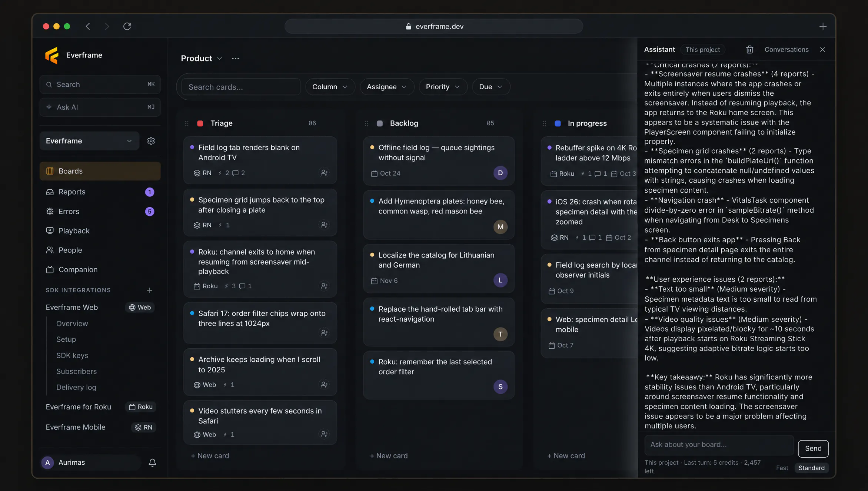Select the Standard assistant mode
868x491 pixels.
point(811,468)
